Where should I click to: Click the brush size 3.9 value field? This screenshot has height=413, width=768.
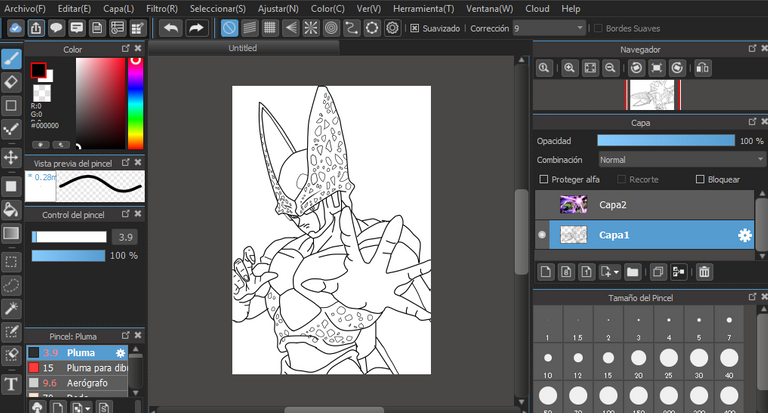(x=125, y=237)
